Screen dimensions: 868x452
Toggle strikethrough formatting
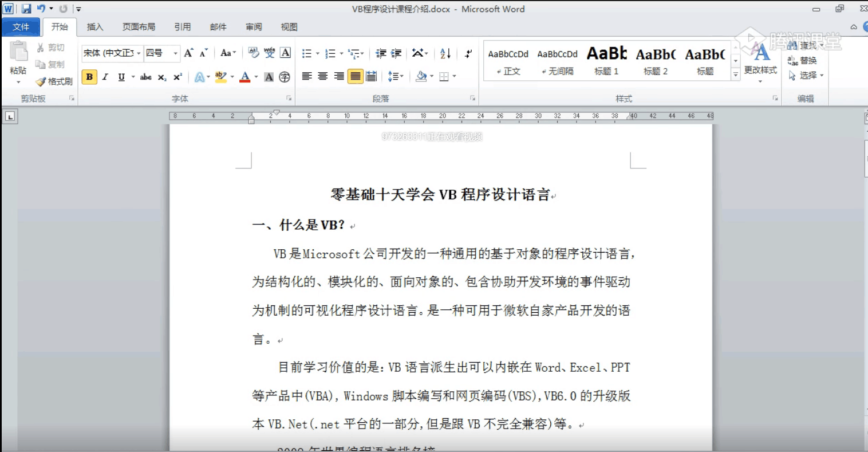click(x=146, y=77)
